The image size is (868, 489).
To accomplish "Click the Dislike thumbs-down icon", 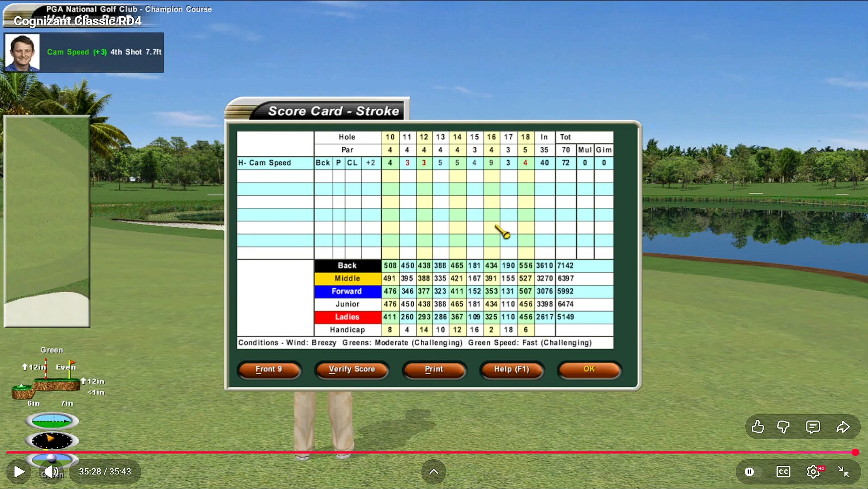I will pos(783,427).
